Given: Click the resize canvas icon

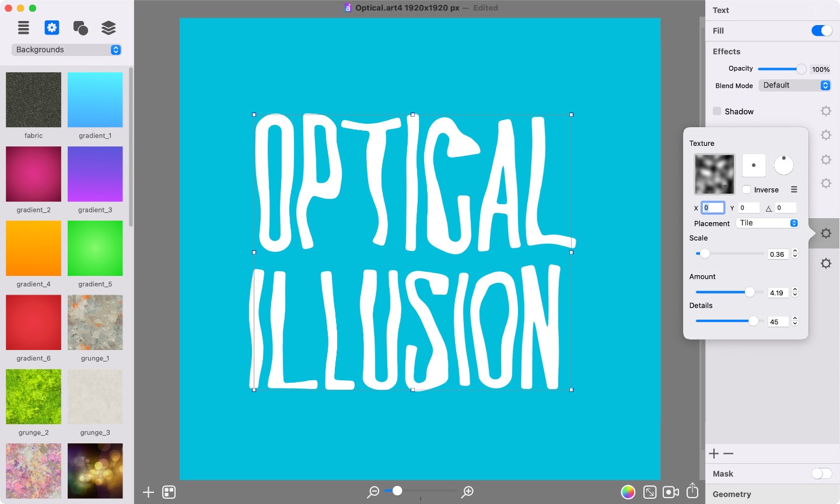Looking at the screenshot, I should pyautogui.click(x=650, y=492).
